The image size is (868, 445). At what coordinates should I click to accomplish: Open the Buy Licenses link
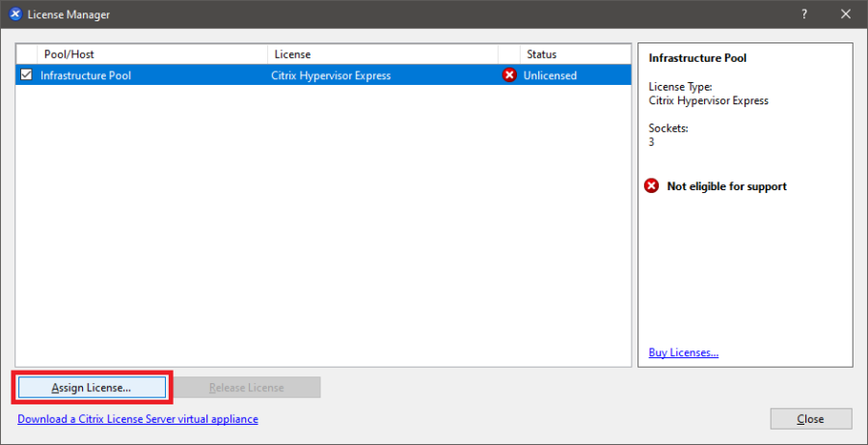click(684, 352)
